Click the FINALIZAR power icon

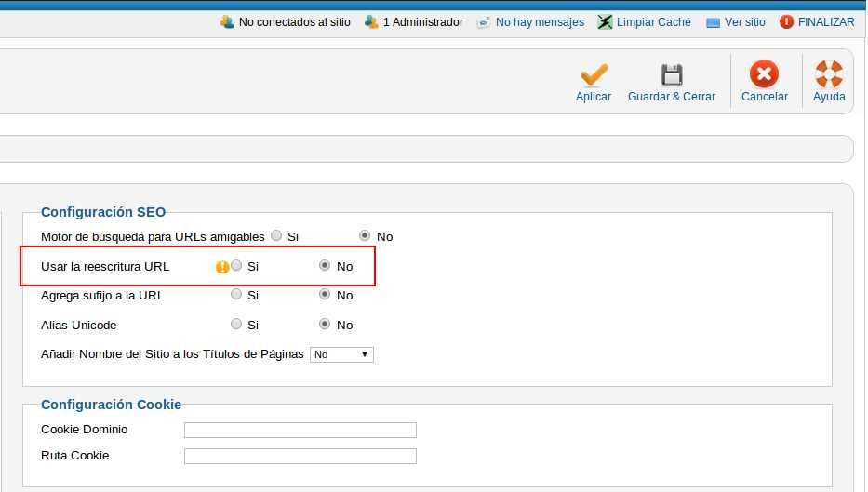[x=786, y=22]
